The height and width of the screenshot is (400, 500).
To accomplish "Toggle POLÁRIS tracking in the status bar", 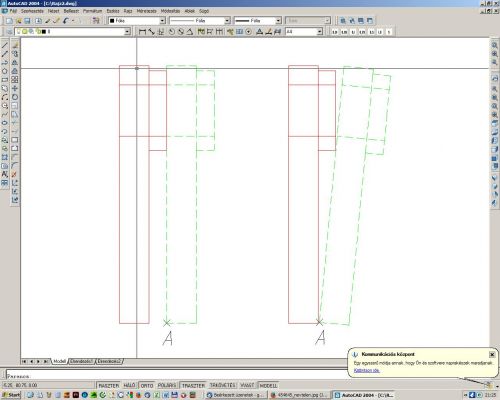I will click(x=167, y=385).
